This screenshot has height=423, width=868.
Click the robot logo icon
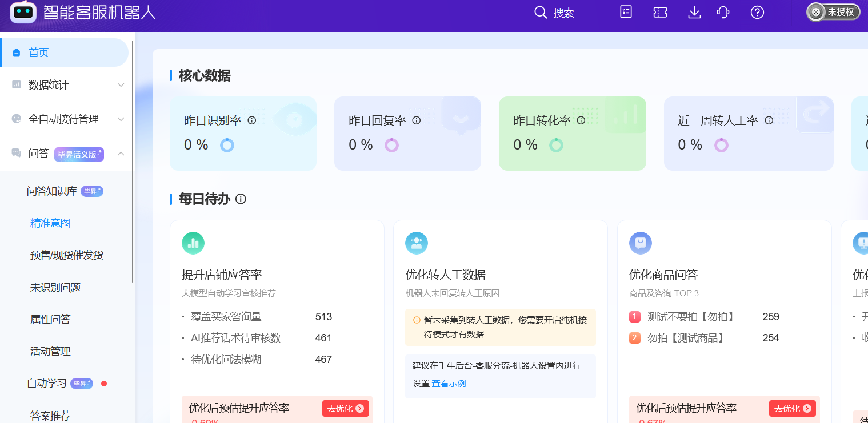coord(23,11)
